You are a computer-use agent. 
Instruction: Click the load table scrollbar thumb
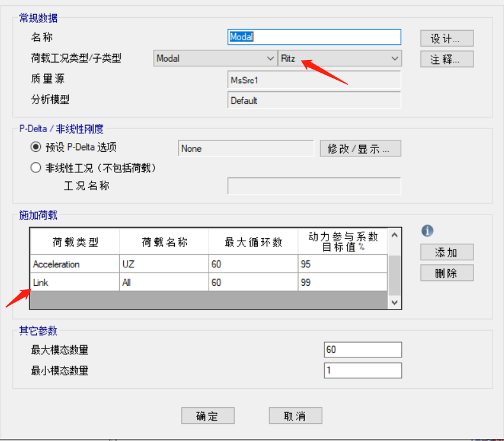tap(394, 275)
